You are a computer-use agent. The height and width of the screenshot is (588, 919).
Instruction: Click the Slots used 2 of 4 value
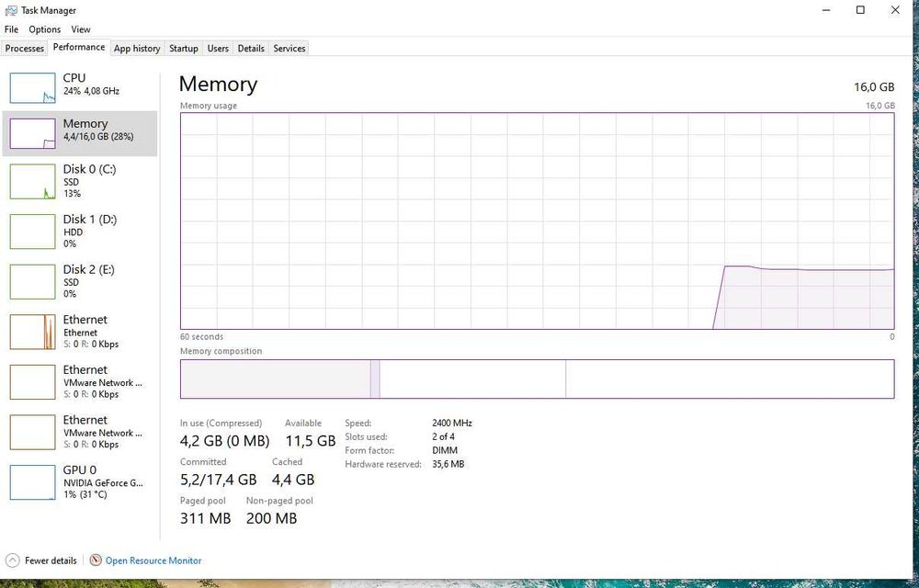(443, 437)
